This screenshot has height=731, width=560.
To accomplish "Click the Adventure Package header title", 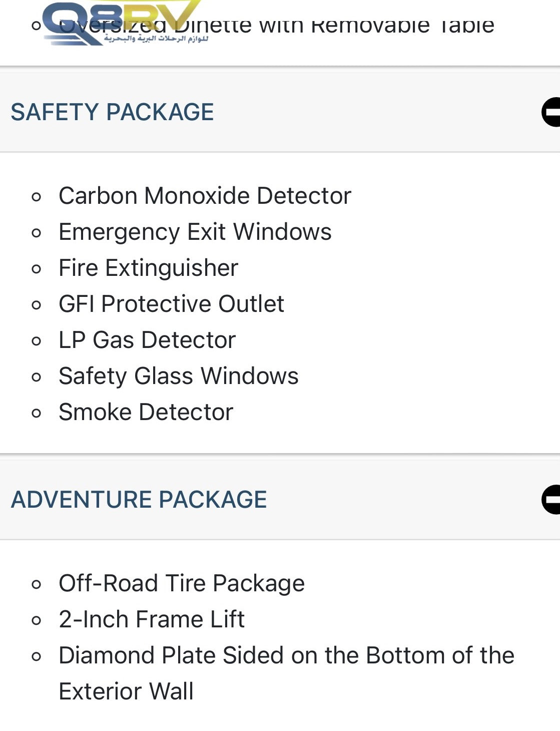I will 139,500.
